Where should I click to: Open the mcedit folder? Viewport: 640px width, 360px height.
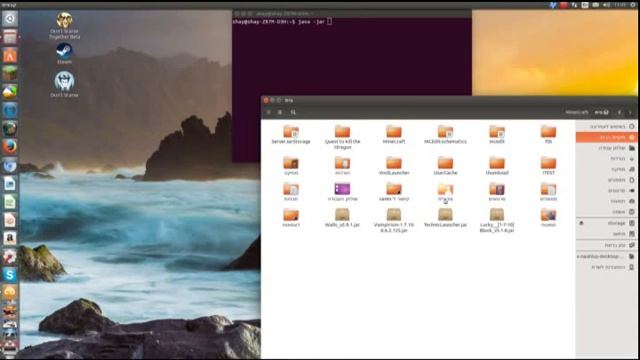pos(497,135)
